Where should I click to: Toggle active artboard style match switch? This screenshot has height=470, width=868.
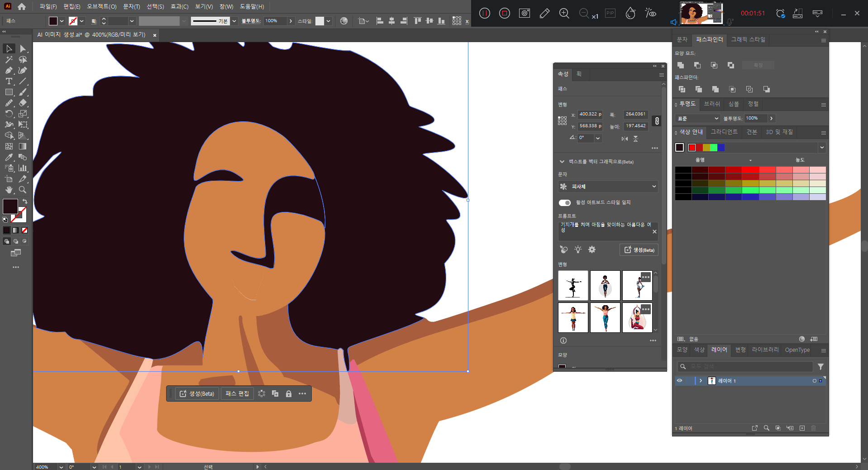564,202
